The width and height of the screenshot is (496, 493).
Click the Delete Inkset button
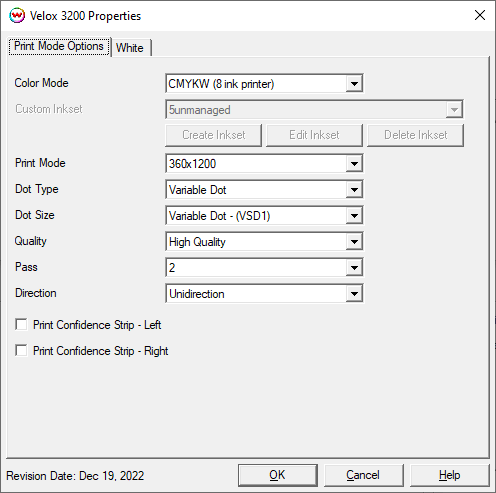pos(415,135)
